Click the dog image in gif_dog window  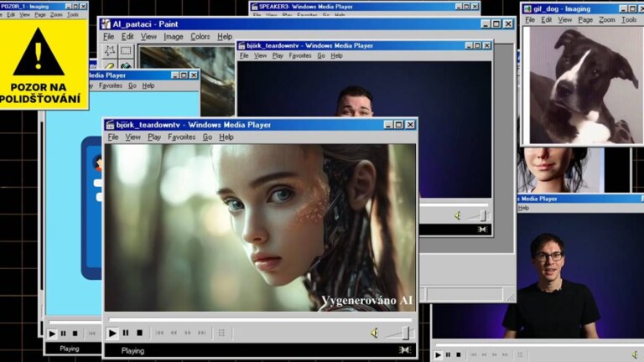pyautogui.click(x=585, y=85)
